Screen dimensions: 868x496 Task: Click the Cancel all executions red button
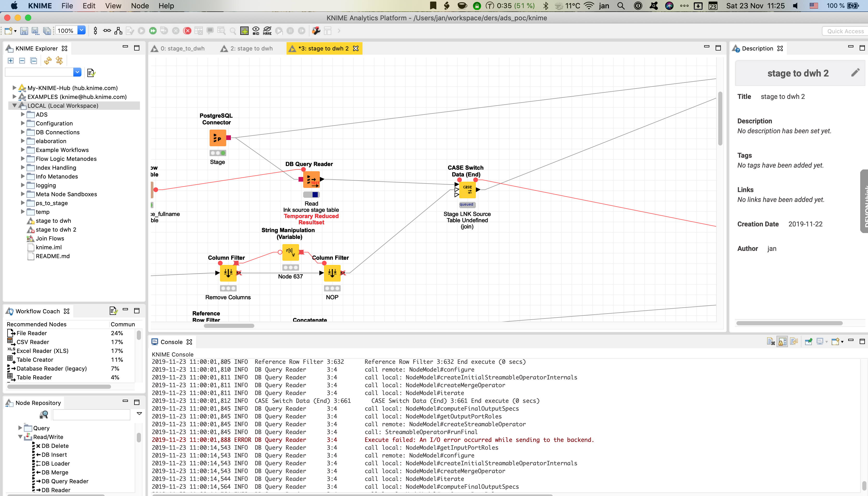(187, 31)
